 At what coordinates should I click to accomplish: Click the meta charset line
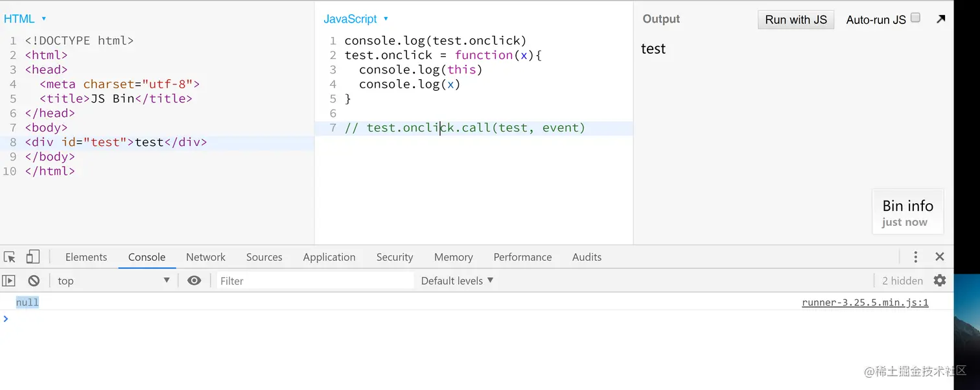point(119,84)
